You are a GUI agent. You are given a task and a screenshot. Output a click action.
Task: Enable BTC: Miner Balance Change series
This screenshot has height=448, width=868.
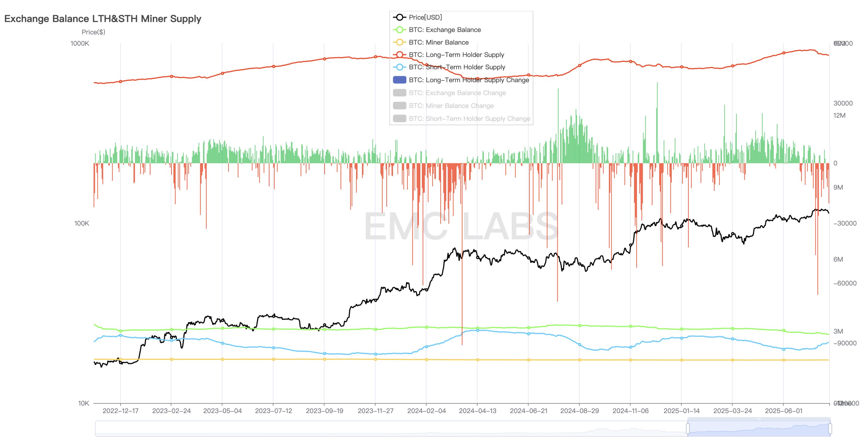tap(443, 106)
